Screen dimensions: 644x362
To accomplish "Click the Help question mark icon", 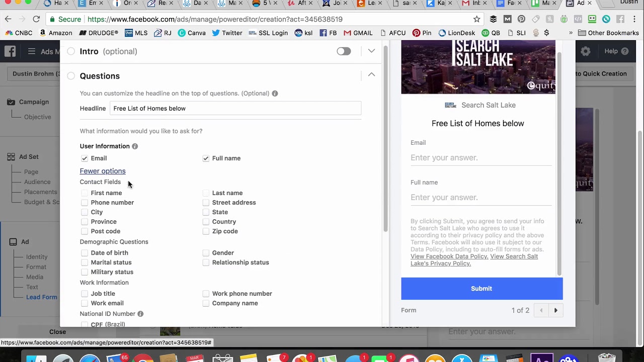I will coord(625,51).
